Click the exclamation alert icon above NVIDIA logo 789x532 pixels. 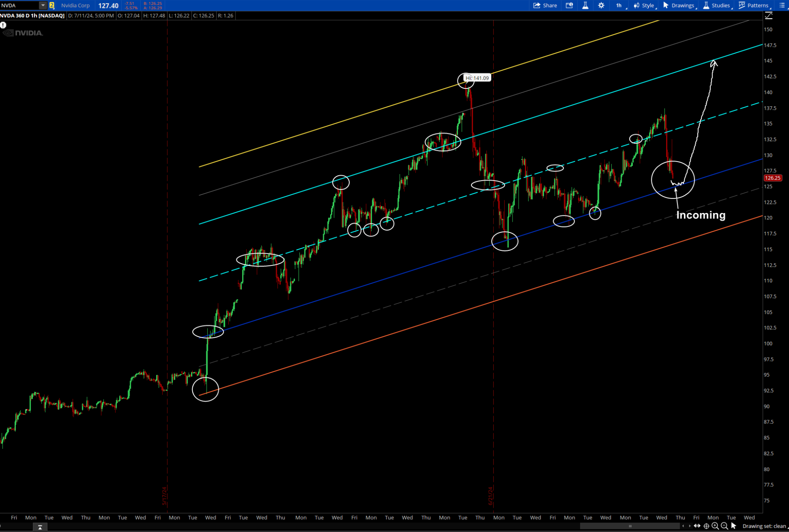3,25
